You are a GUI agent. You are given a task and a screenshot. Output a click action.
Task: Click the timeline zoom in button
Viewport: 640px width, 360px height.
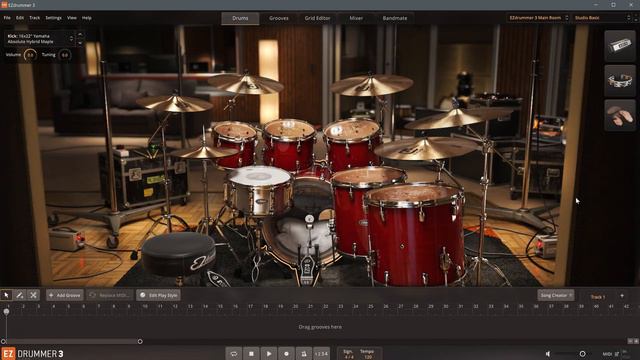coord(636,341)
